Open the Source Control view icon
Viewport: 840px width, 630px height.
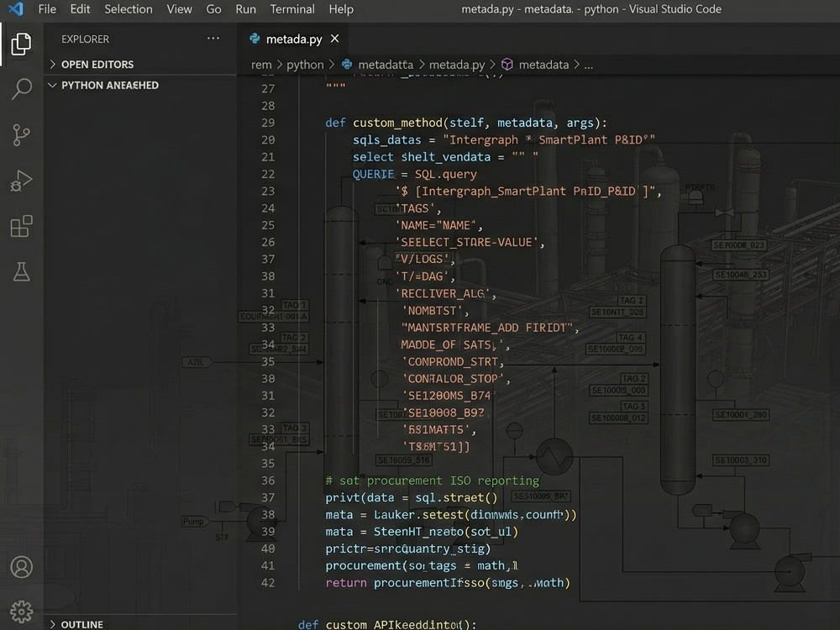(x=21, y=134)
